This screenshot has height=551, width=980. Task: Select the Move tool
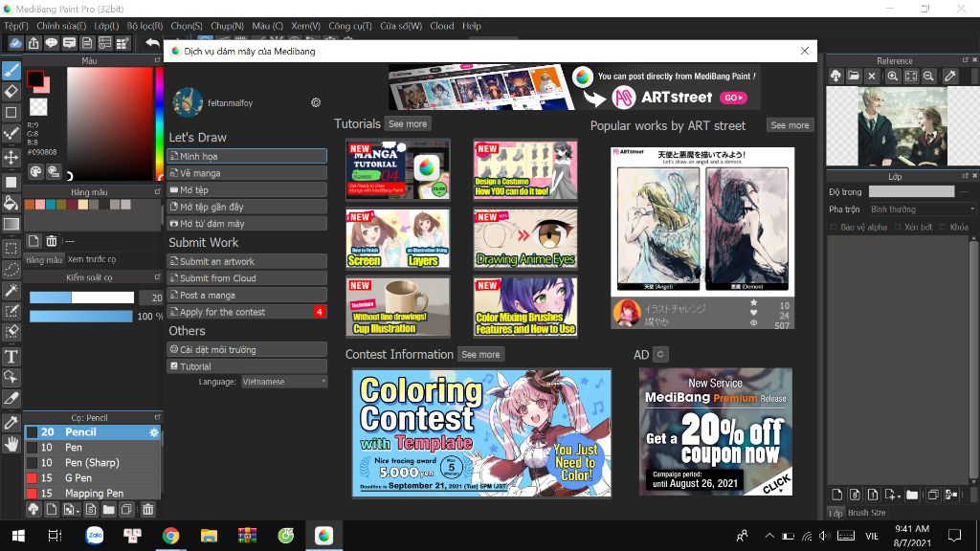tap(11, 157)
